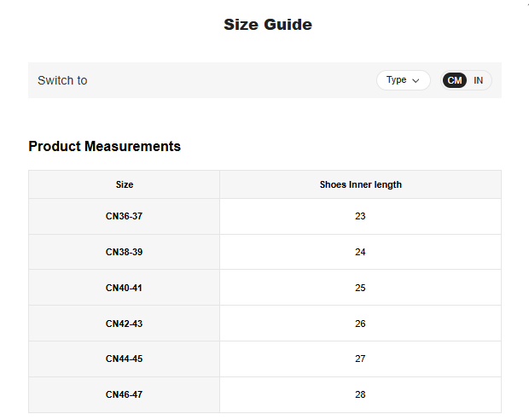
Task: Select inner length value 26
Action: tap(360, 324)
